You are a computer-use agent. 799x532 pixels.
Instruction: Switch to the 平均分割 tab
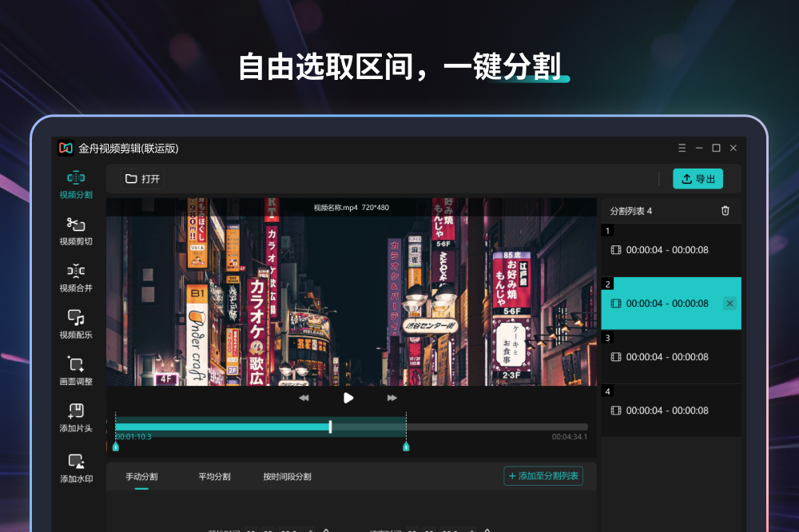[214, 477]
